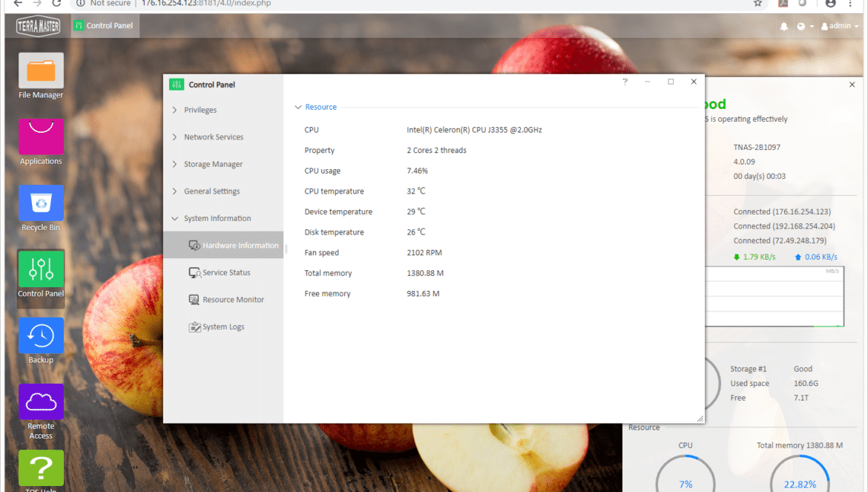This screenshot has width=868, height=492.
Task: Maximize the Control Panel window
Action: (x=671, y=82)
